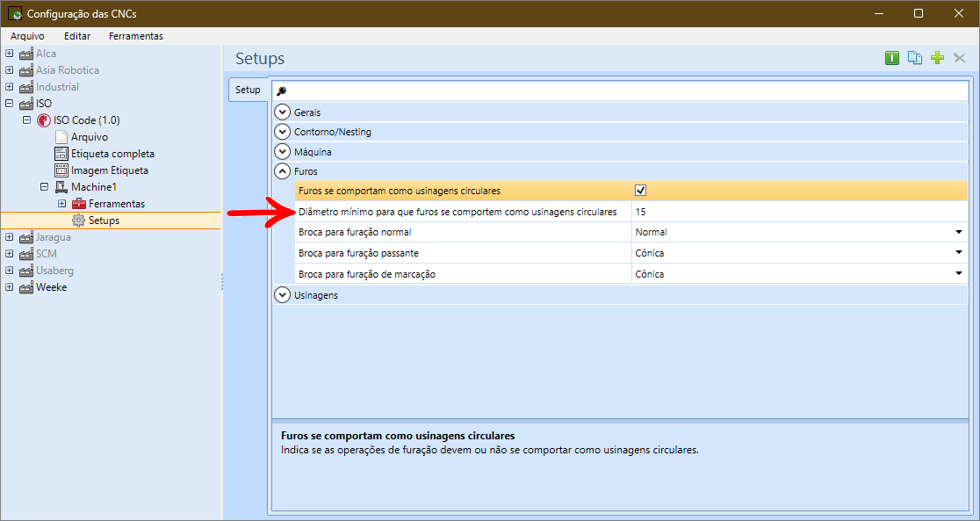
Task: Add a new setup with the green plus
Action: point(937,58)
